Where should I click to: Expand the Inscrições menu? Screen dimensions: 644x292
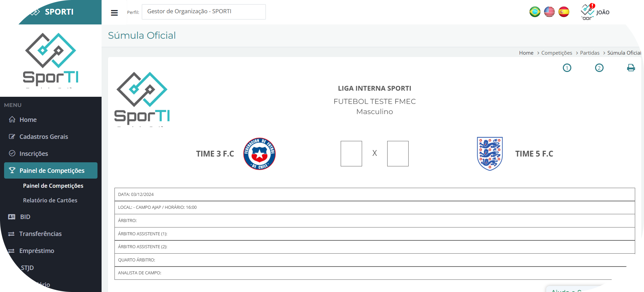pos(34,153)
